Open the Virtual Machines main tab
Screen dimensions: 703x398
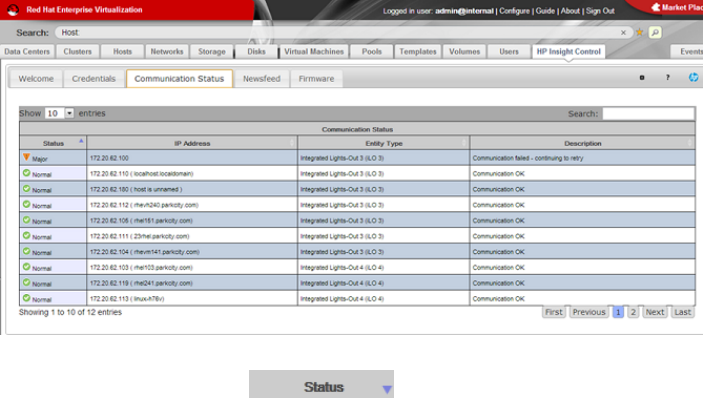coord(314,52)
